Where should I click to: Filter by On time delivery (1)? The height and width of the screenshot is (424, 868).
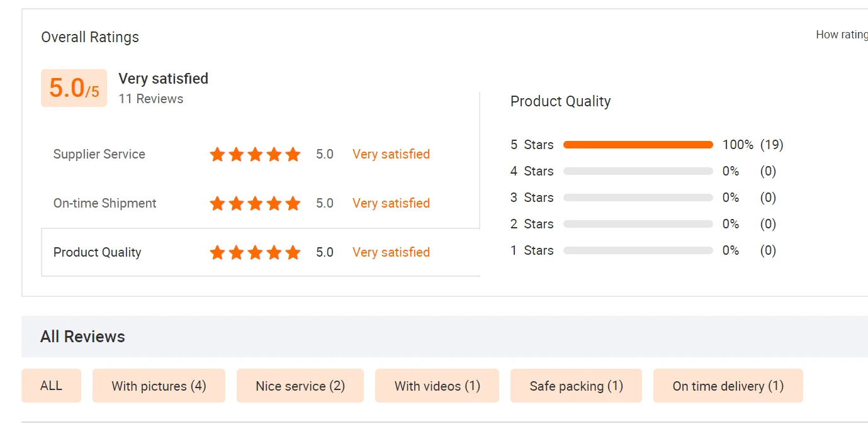(x=728, y=386)
